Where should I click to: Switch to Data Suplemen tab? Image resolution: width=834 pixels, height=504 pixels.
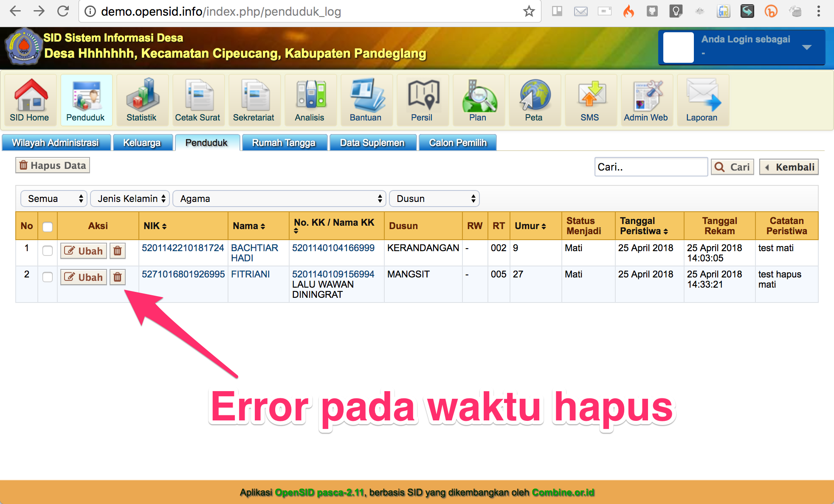372,143
